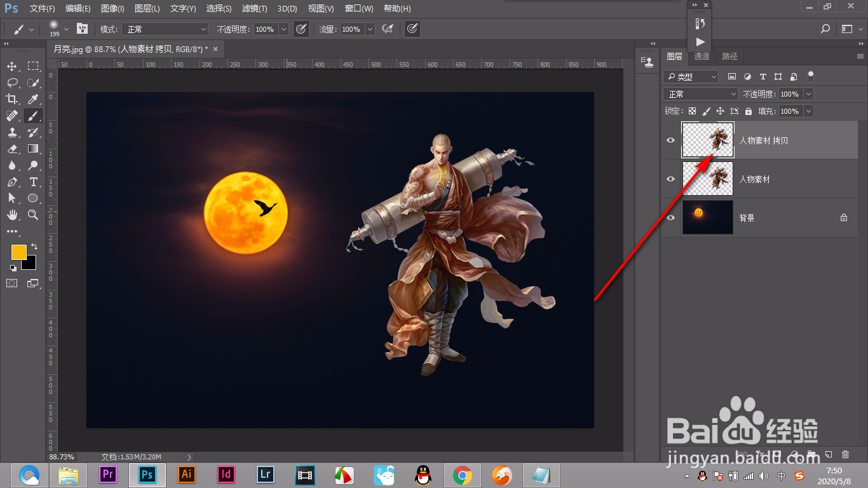Open the layer 填充 percentage dropdown
This screenshot has width=868, height=488.
[808, 111]
